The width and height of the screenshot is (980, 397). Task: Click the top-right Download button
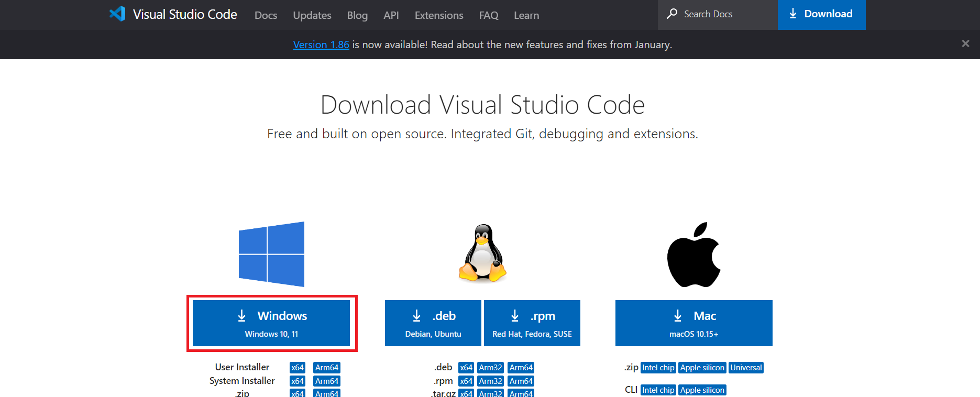(821, 14)
